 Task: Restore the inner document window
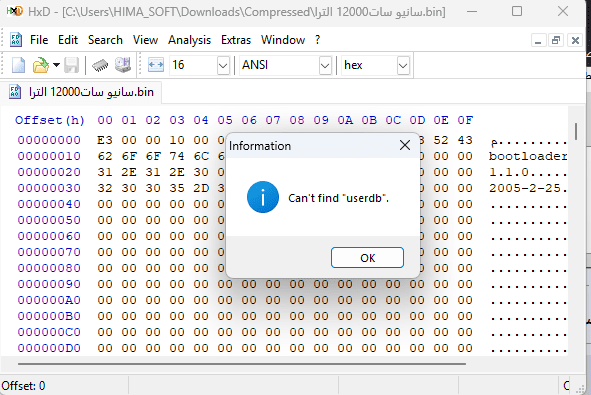[x=556, y=40]
